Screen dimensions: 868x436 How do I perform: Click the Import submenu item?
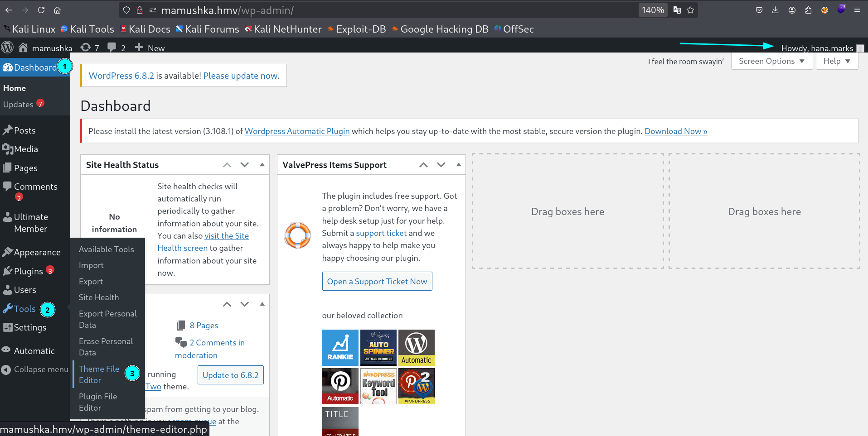click(91, 265)
